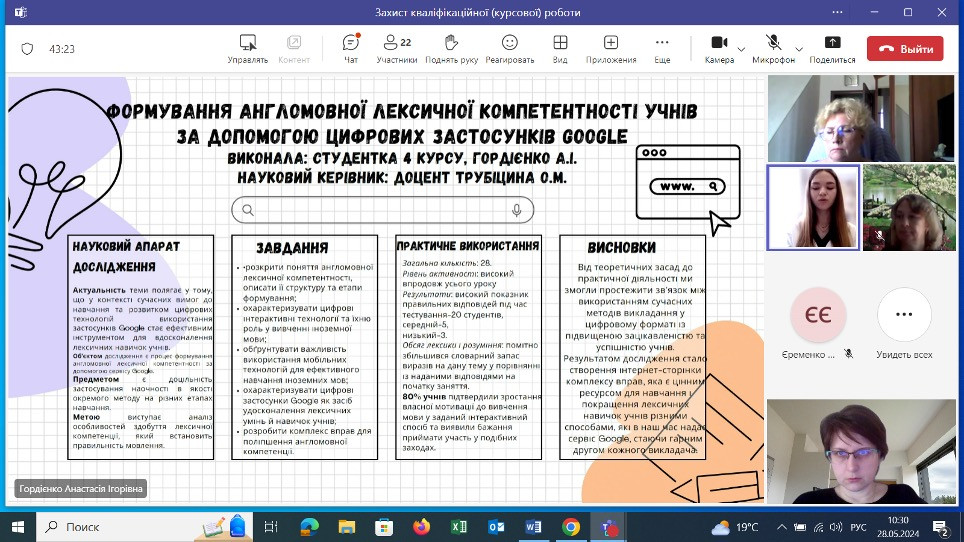Click the Teams logo in title bar
The image size is (964, 542).
pyautogui.click(x=21, y=12)
